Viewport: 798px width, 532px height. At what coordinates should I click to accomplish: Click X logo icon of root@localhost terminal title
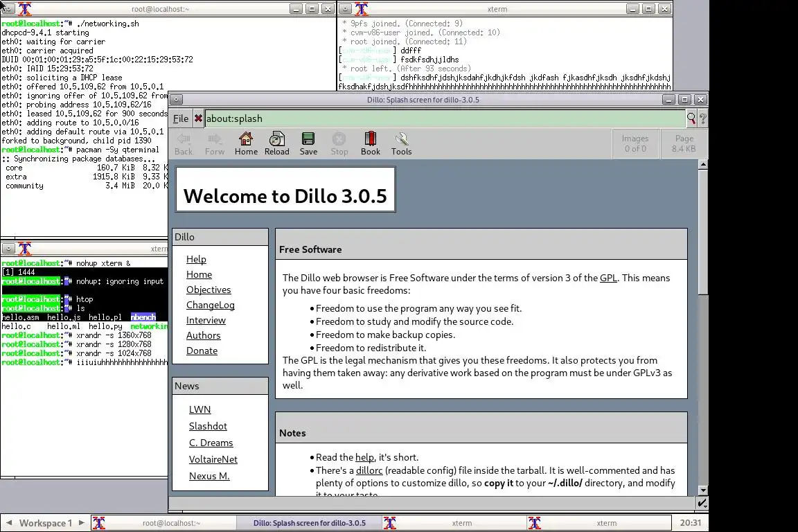pos(24,8)
